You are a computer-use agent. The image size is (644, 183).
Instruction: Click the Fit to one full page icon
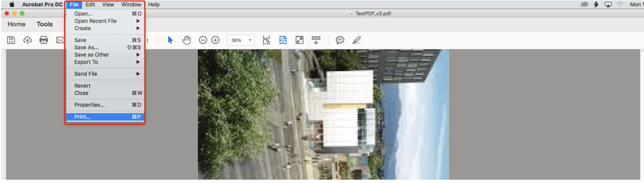pyautogui.click(x=283, y=40)
